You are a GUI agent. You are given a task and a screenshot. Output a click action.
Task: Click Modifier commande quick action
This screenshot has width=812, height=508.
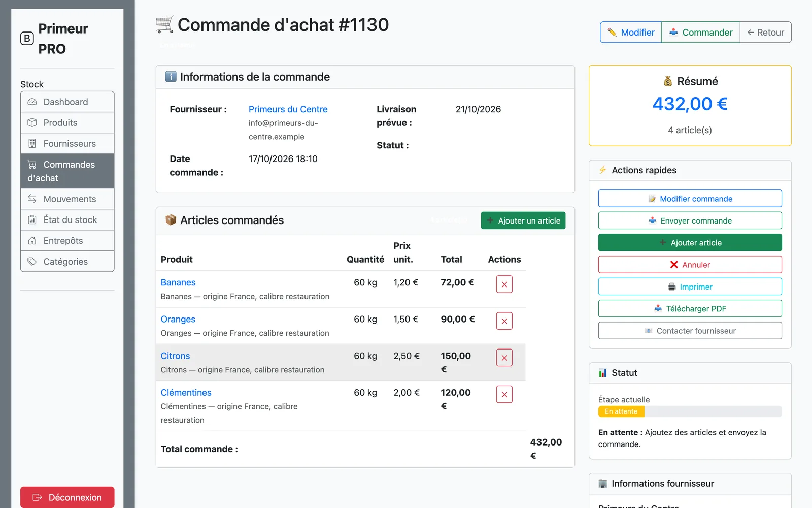click(690, 199)
